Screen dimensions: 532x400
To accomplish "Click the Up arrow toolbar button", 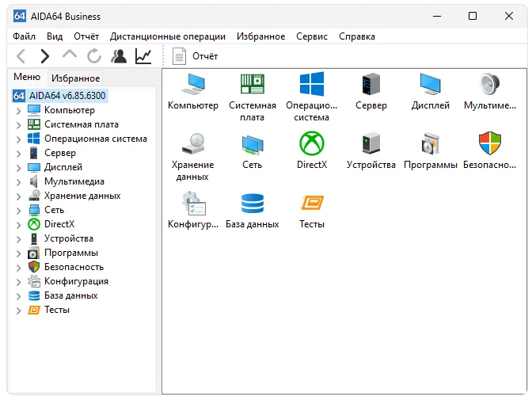I will (70, 55).
